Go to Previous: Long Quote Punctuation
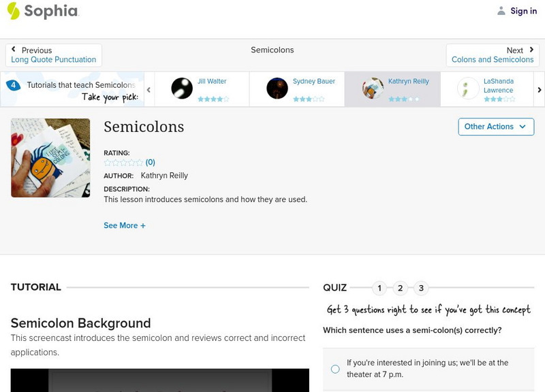The image size is (545, 392). click(54, 55)
